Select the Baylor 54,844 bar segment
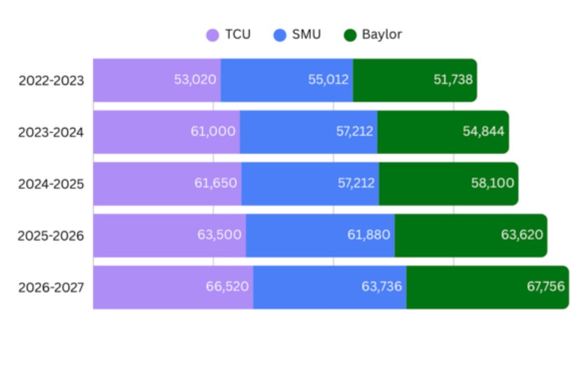Screen dimensions: 588x372 [x=443, y=131]
